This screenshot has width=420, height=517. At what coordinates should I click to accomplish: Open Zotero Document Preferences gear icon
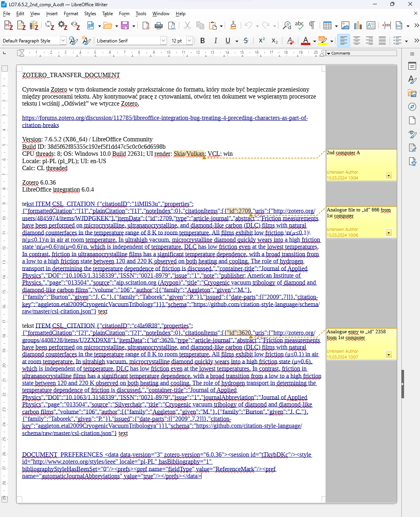(63, 26)
